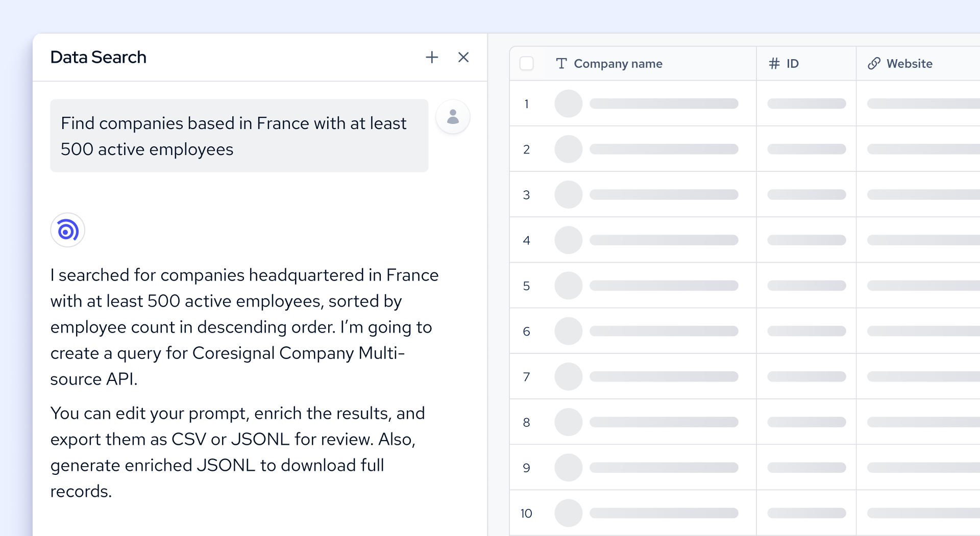Image resolution: width=980 pixels, height=536 pixels.
Task: Click the Company name column header
Action: coord(618,63)
